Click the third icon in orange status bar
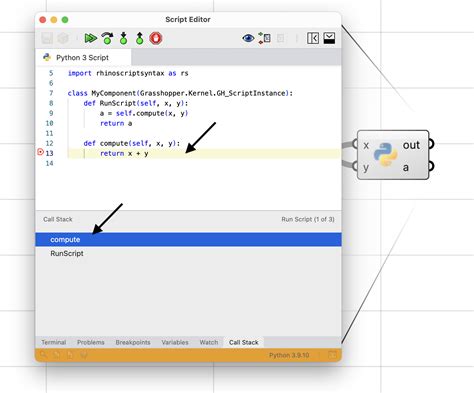Image resolution: width=474 pixels, height=393 pixels. [70, 355]
